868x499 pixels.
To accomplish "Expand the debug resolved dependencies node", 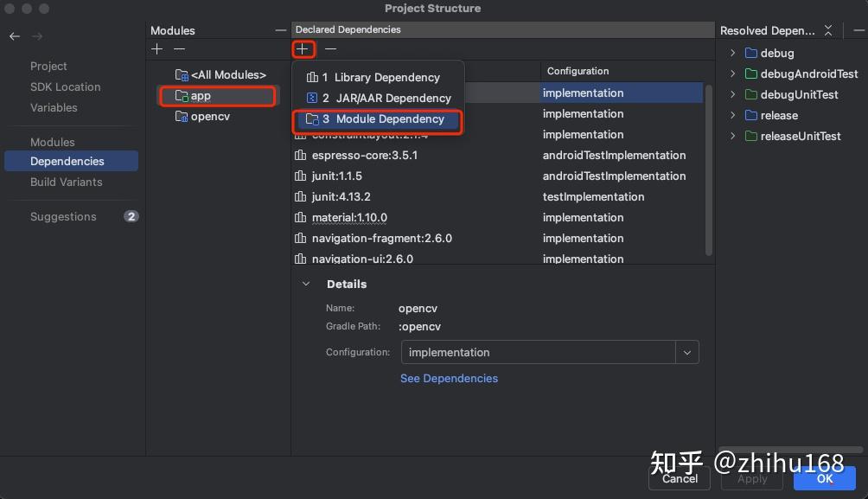I will click(x=733, y=54).
